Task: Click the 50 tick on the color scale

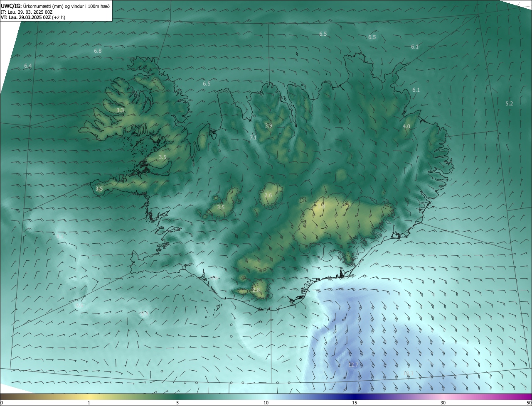Action: (x=528, y=403)
